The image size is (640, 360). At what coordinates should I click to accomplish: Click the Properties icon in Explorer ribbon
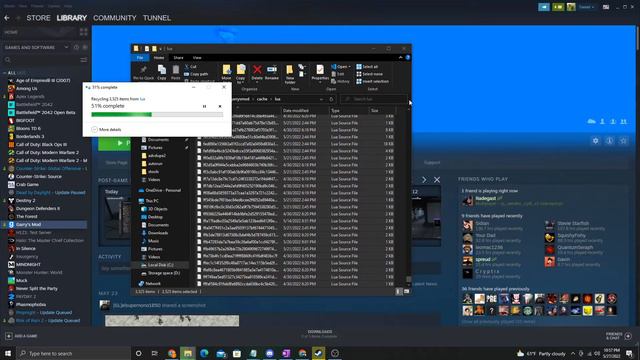tap(320, 73)
